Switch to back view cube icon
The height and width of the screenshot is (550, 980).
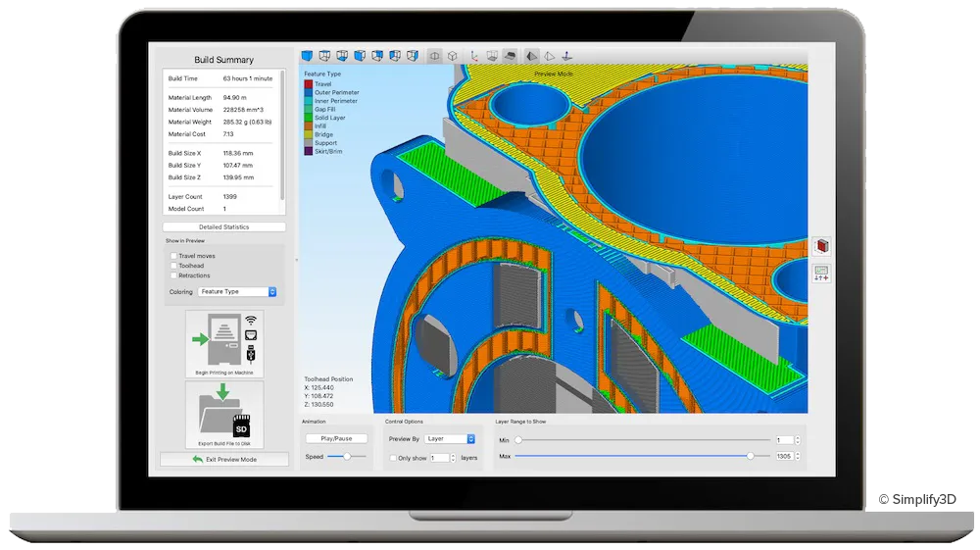pos(377,56)
